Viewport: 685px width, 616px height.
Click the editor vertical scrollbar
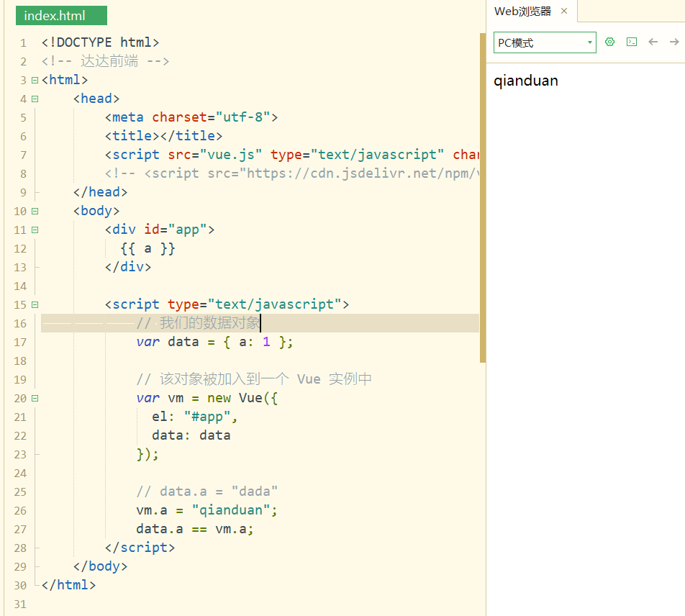(483, 194)
